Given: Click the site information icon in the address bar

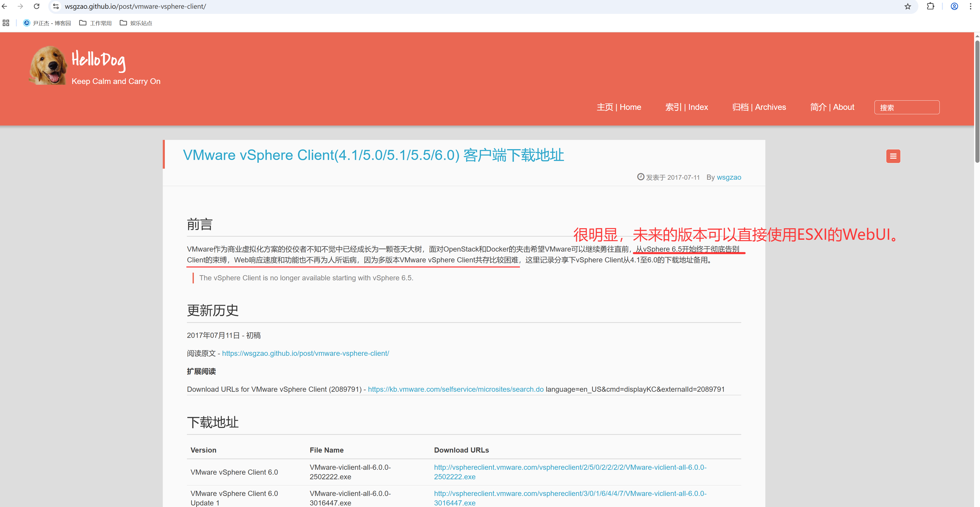Looking at the screenshot, I should (x=56, y=6).
